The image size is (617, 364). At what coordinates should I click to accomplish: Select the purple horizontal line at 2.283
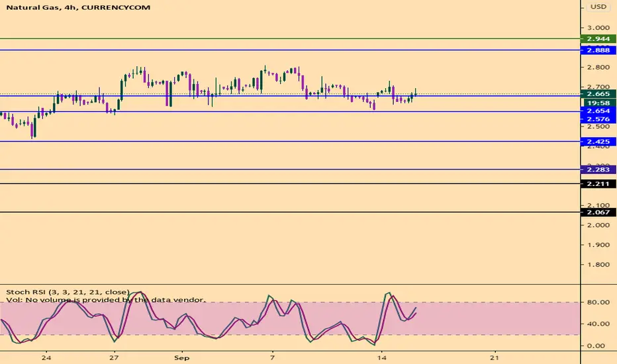click(x=290, y=169)
